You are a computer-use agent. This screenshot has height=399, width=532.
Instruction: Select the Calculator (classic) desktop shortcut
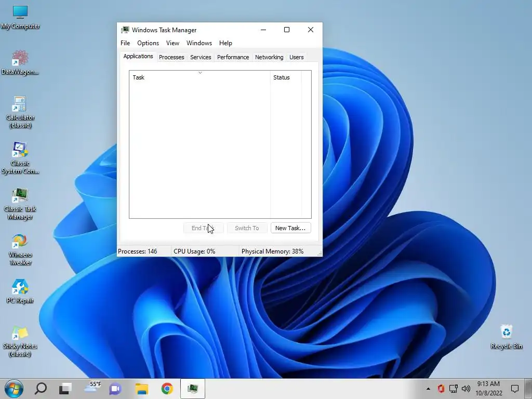tap(20, 112)
